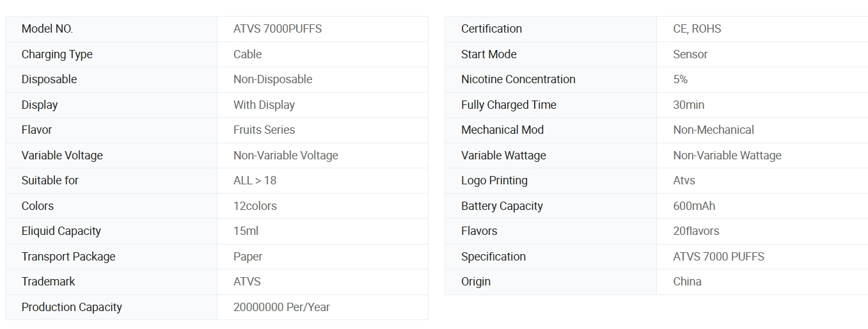This screenshot has height=329, width=868.
Task: Select the ATVS 7000PUFFS model value
Action: [278, 29]
